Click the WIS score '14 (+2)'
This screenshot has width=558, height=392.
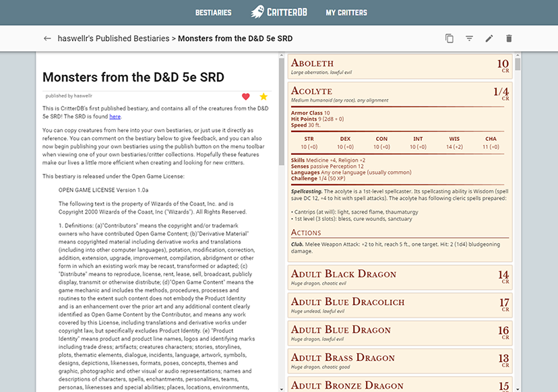tap(454, 147)
